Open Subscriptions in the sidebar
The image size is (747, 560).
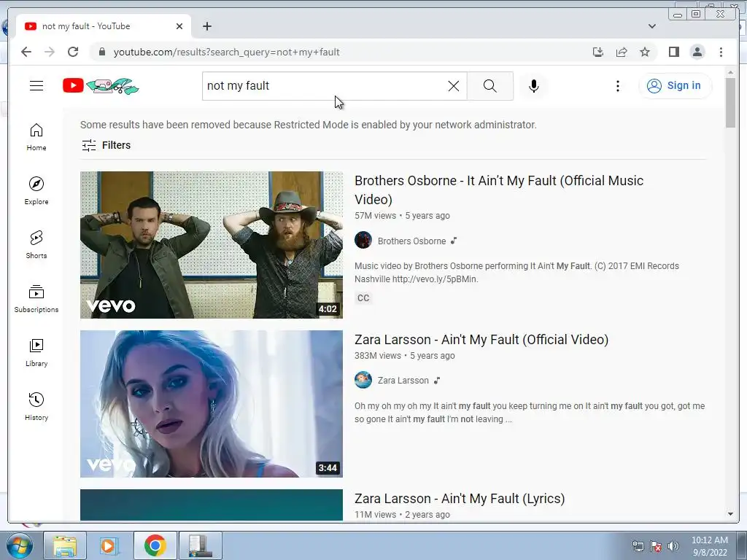[36, 298]
